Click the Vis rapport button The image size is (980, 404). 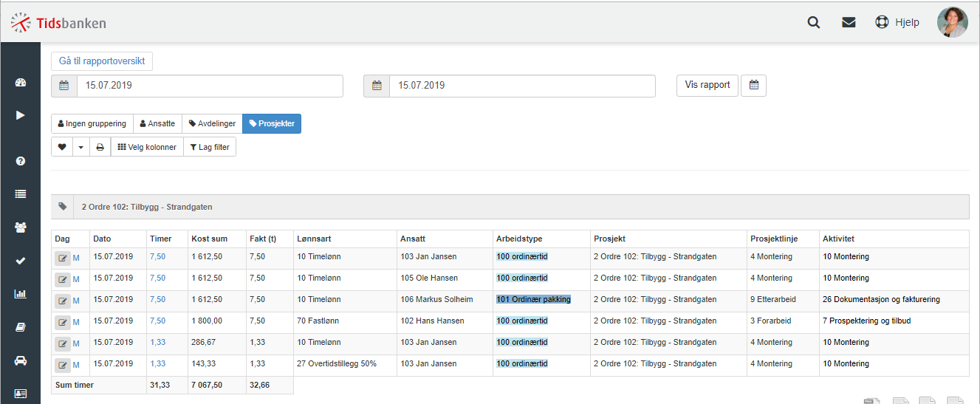[707, 86]
